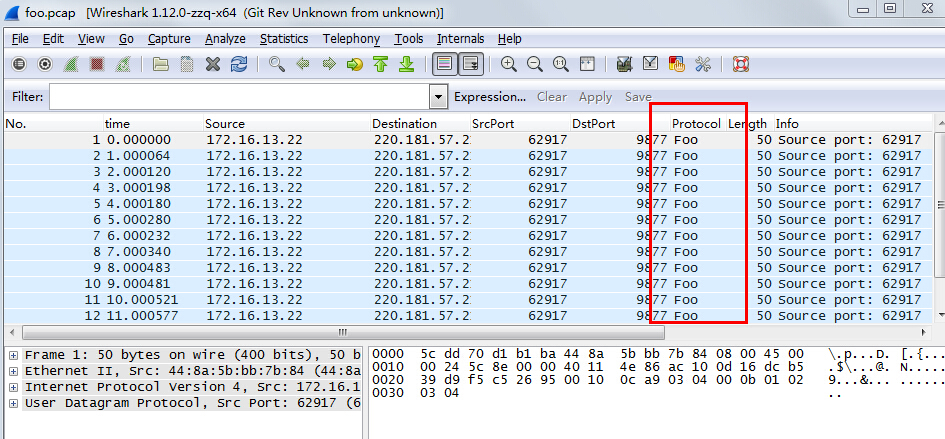Viewport: 945px width, 439px height.
Task: Open a capture file via folder icon
Action: [x=160, y=64]
